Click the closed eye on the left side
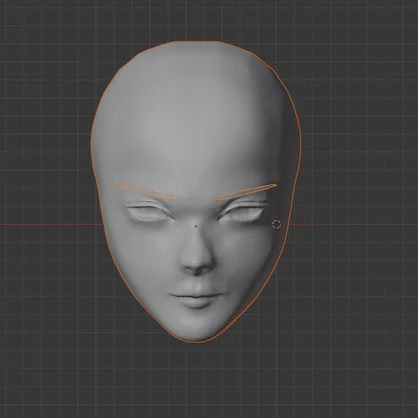This screenshot has height=418, width=418. [x=148, y=212]
